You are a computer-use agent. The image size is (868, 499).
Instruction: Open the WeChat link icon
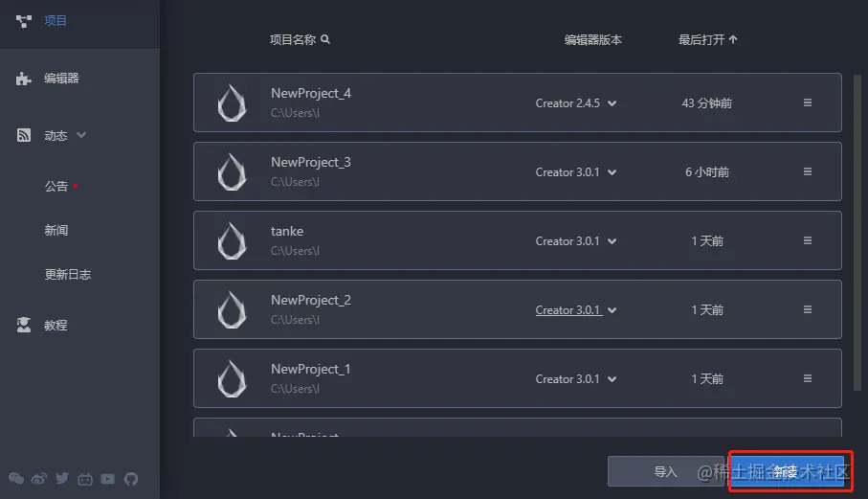click(15, 479)
